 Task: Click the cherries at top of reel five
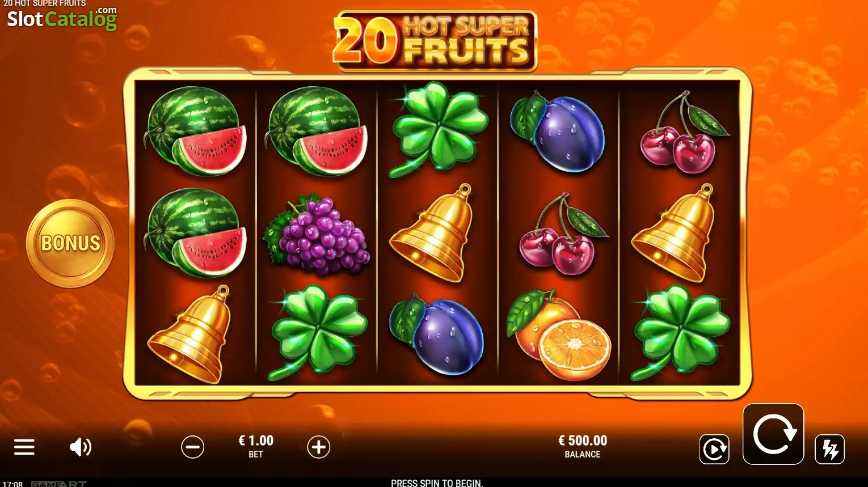point(682,132)
